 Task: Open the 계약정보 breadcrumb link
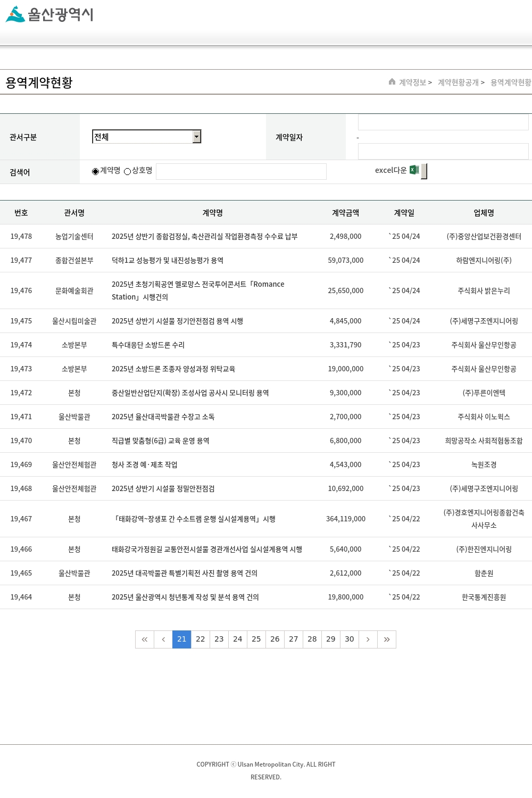412,82
